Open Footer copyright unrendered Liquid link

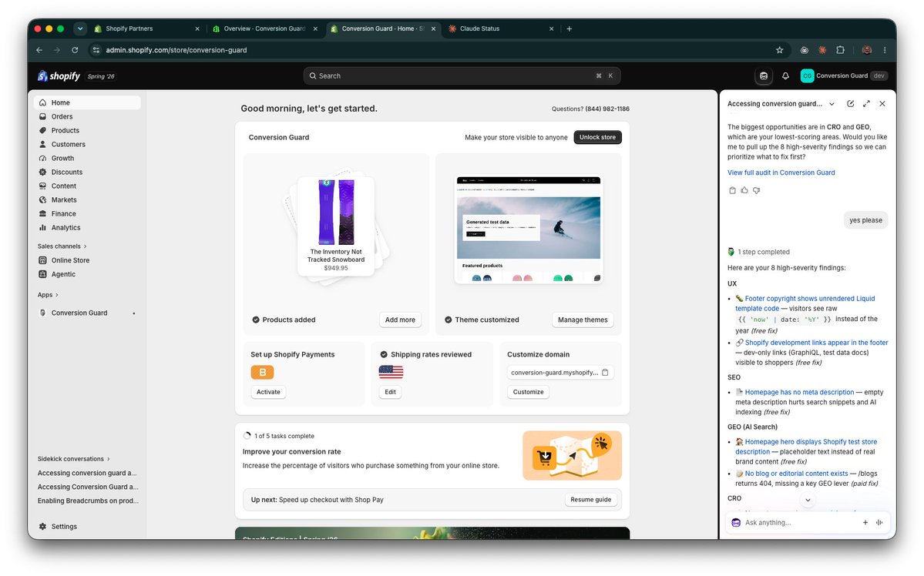[805, 304]
